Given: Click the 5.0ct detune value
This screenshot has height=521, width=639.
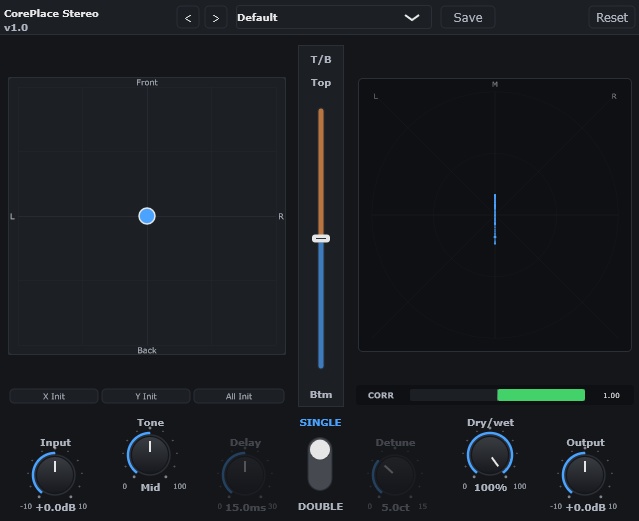Looking at the screenshot, I should pos(395,507).
